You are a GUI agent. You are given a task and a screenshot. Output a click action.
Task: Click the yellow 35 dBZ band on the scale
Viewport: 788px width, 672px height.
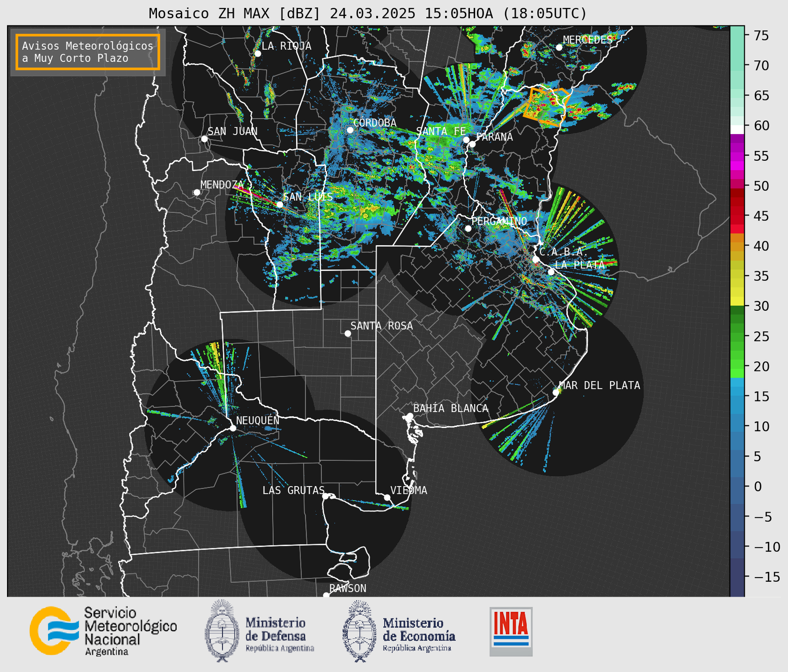point(737,276)
